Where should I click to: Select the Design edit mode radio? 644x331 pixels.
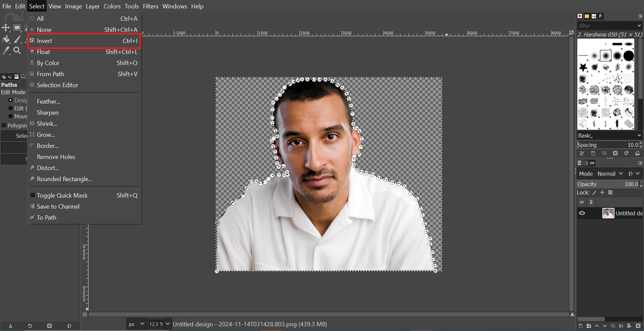click(x=11, y=100)
